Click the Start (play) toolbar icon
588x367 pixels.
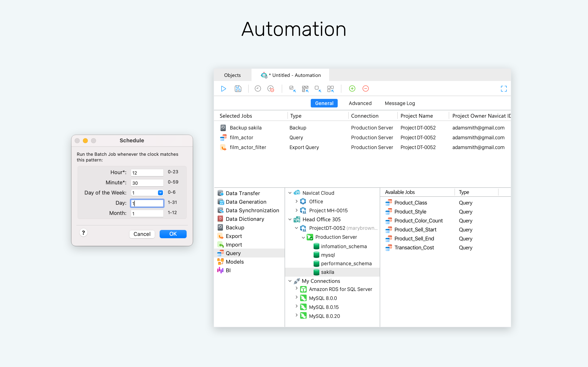click(x=223, y=89)
